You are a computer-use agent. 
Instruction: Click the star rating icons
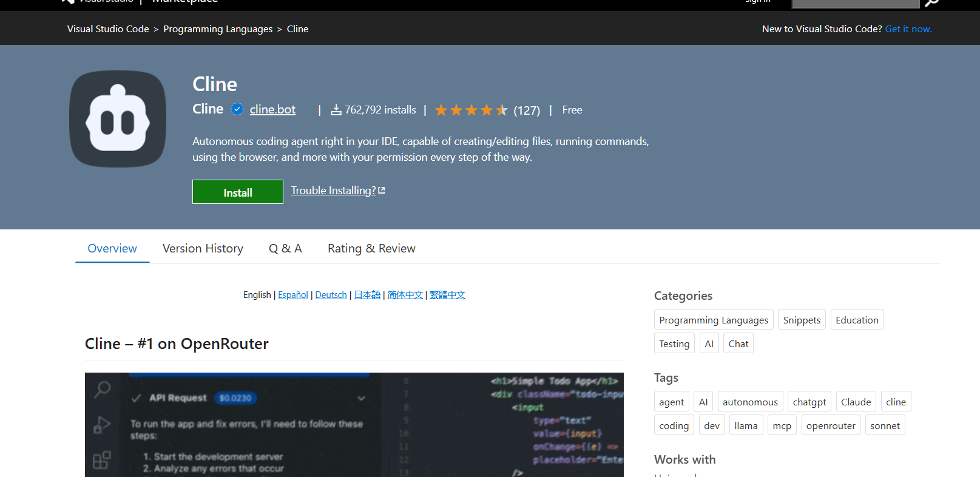[x=471, y=110]
